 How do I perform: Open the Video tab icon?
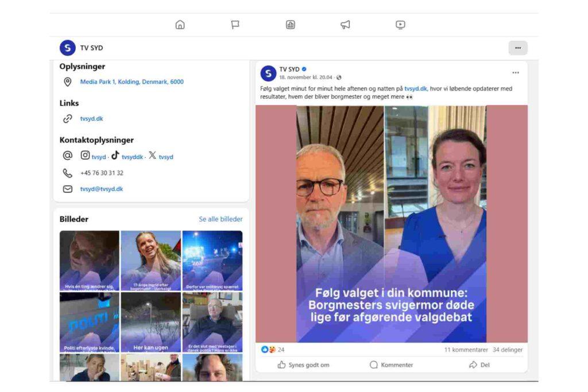[x=400, y=25]
